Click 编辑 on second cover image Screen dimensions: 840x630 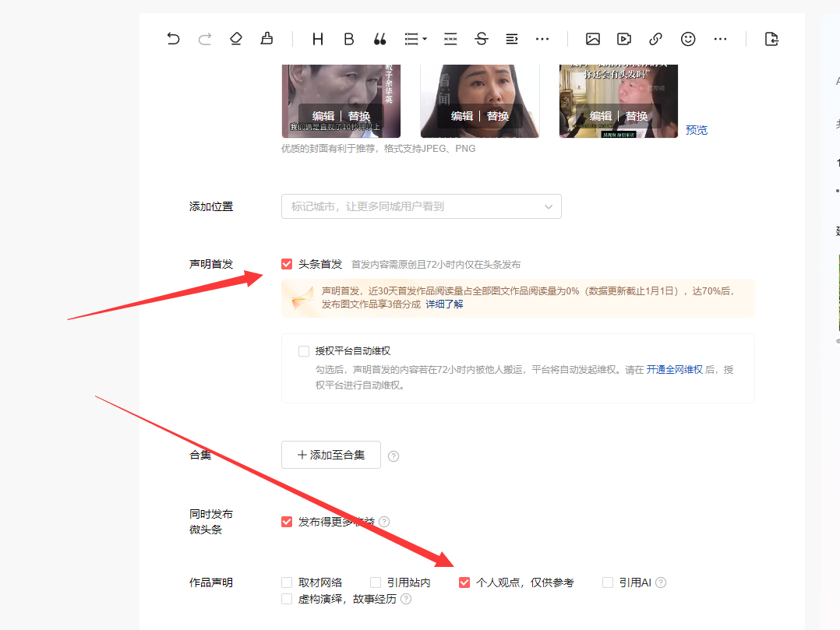(x=462, y=116)
